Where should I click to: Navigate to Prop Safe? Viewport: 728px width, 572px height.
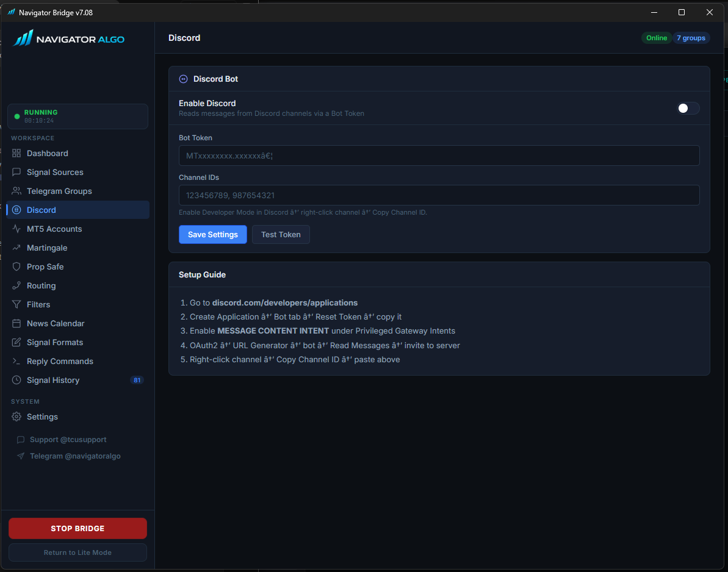(45, 266)
